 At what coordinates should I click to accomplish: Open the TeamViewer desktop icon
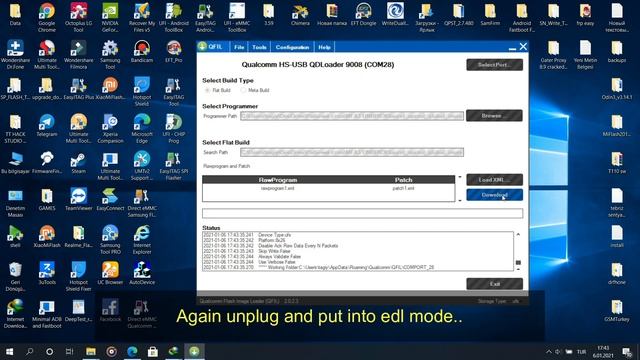click(78, 200)
